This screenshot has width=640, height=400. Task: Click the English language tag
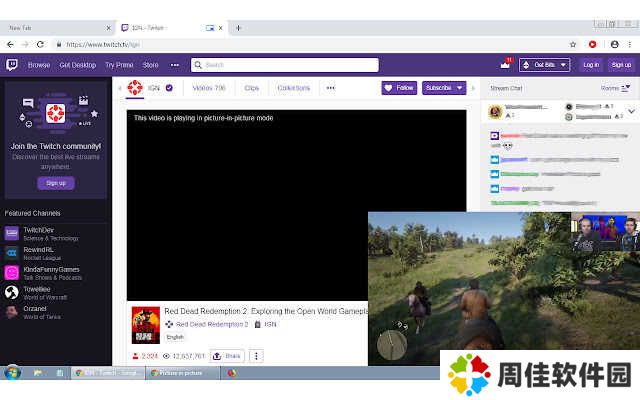(175, 337)
